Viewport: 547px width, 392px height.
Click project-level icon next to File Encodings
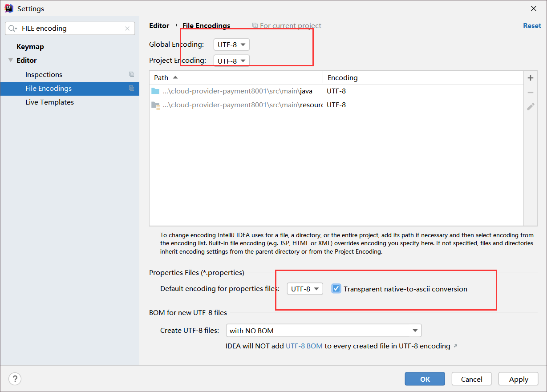point(131,89)
